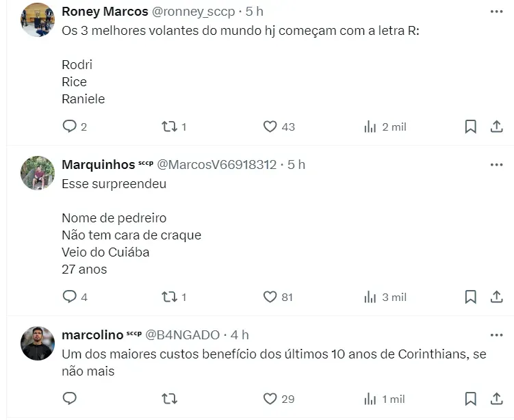Open more options on Roney Marcos's tweet
The width and height of the screenshot is (514, 420).
[x=497, y=12]
